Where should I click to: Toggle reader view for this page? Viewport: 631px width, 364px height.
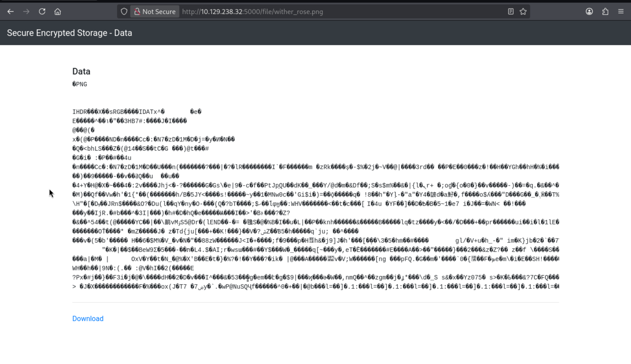click(x=511, y=12)
